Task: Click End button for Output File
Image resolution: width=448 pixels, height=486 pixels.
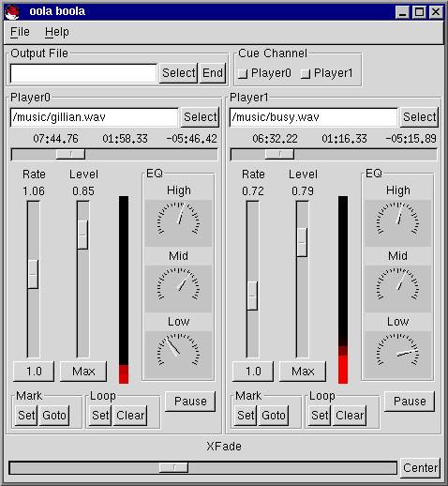Action: (213, 73)
